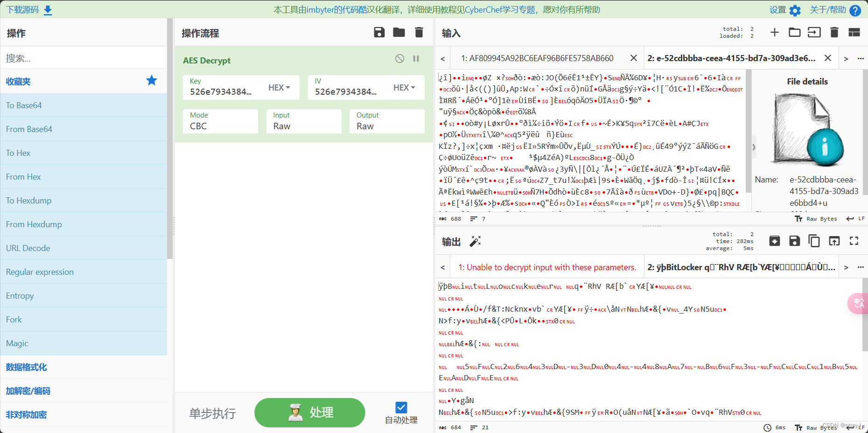Open IV format HEX dropdown
The width and height of the screenshot is (868, 433).
tap(404, 87)
